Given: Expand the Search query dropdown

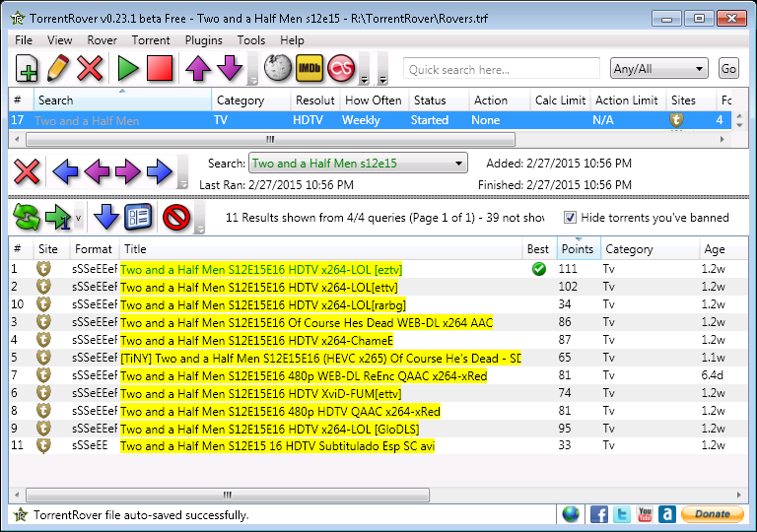Looking at the screenshot, I should tap(459, 164).
